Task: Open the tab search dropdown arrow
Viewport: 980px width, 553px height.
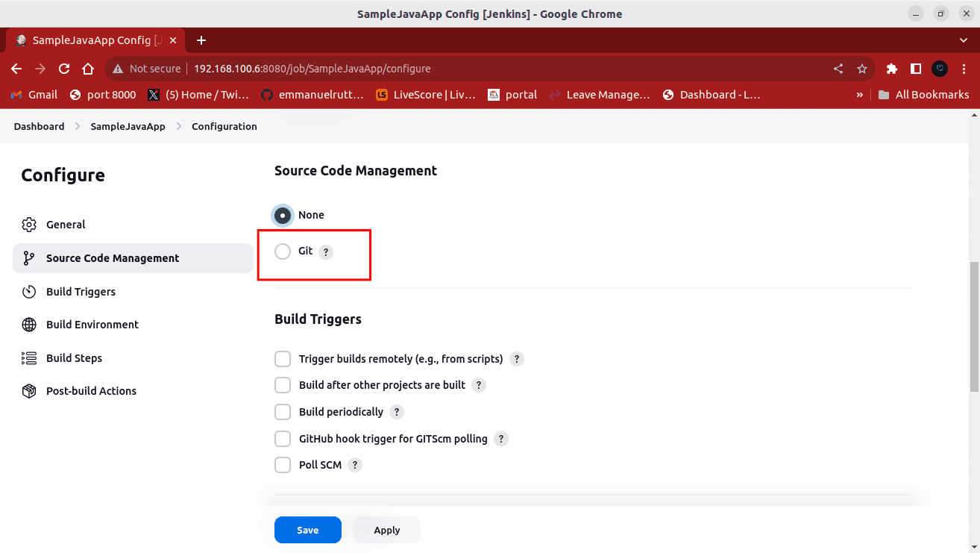Action: (x=963, y=40)
